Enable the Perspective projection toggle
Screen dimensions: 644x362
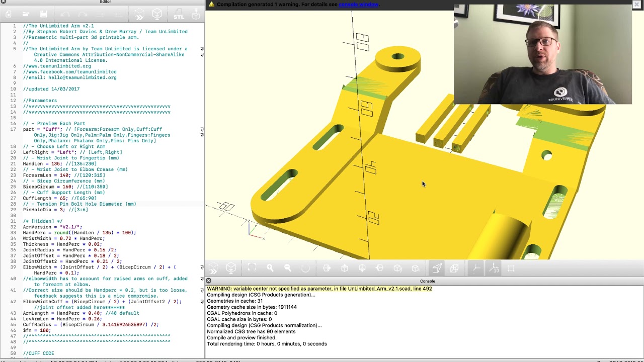[x=437, y=268]
